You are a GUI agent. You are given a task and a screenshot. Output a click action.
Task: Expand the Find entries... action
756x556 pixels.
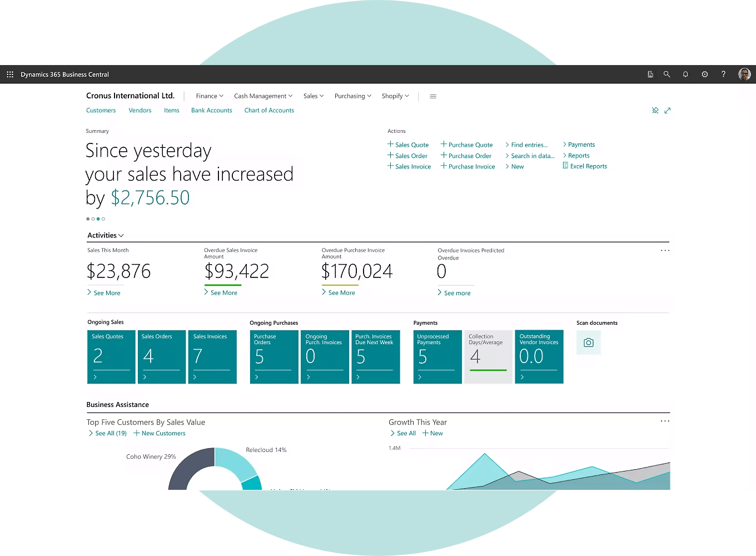coord(526,145)
